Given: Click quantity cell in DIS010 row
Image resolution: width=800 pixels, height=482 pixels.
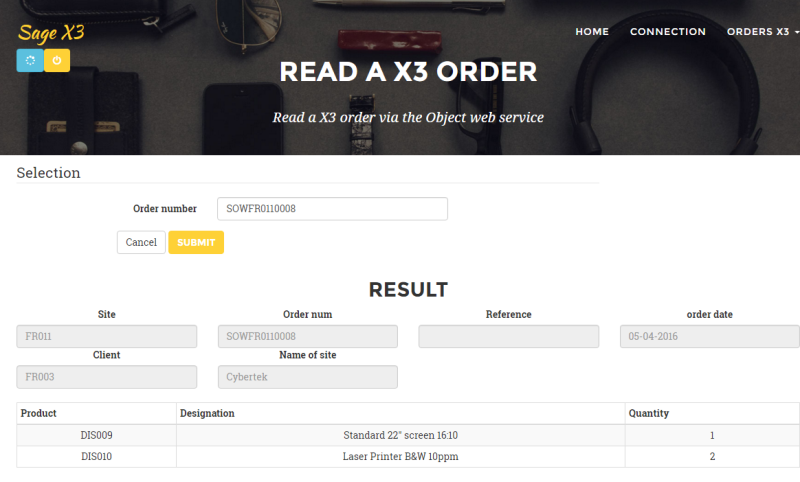Looking at the screenshot, I should (712, 456).
